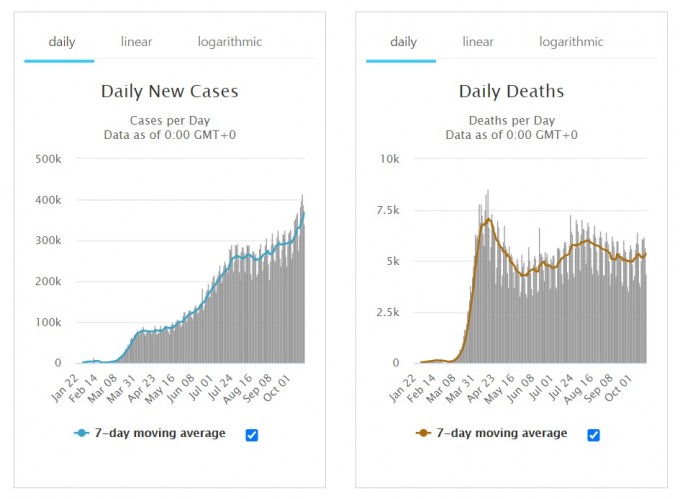Uncheck 7-day moving average in Daily New Cases

(252, 433)
